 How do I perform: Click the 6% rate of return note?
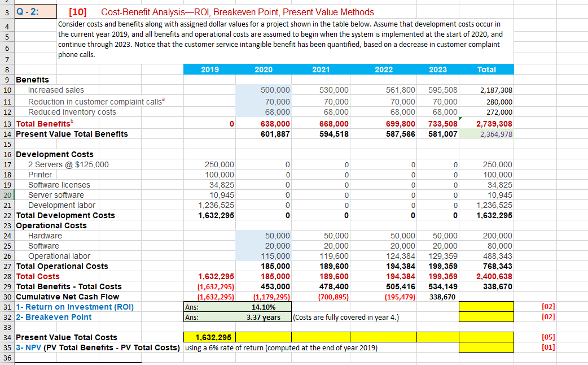[x=281, y=347]
